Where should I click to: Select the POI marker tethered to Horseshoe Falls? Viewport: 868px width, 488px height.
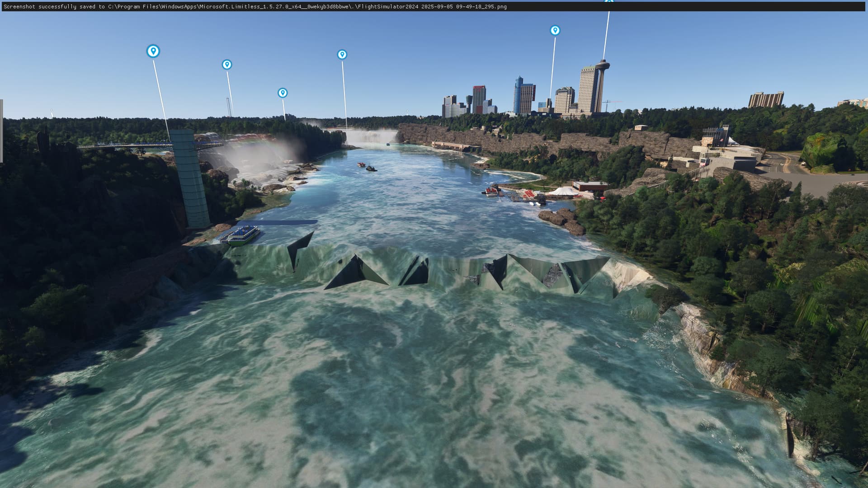point(342,55)
